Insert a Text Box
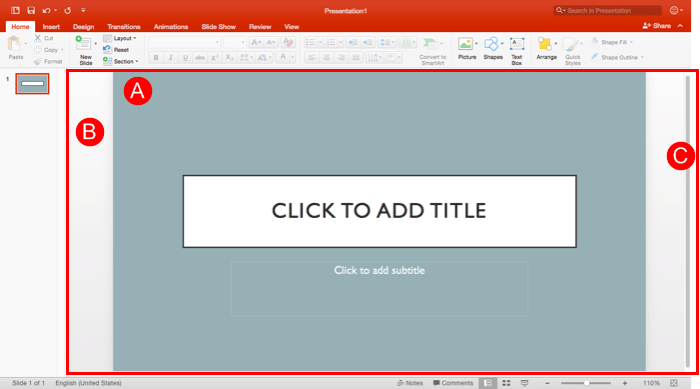The image size is (700, 389). tap(517, 51)
